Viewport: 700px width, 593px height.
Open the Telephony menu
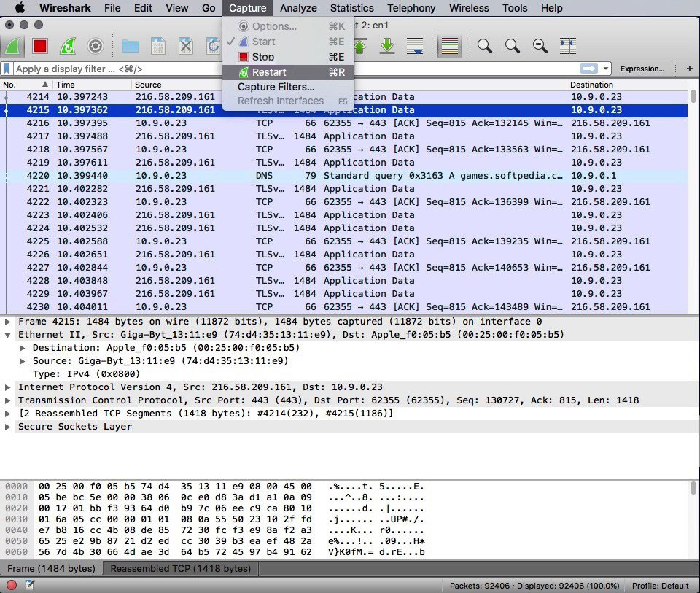[x=411, y=8]
